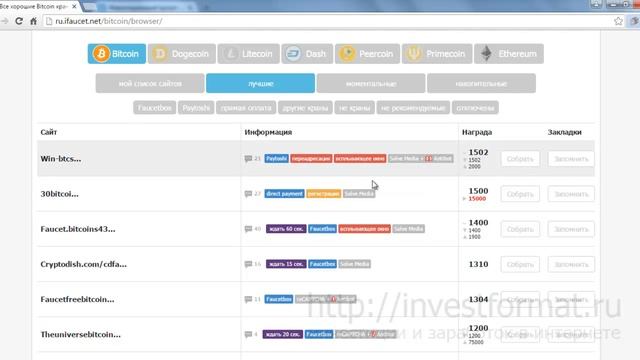Click Faucetbox tag in Faucetfreebitcoin row
The height and width of the screenshot is (360, 640).
point(279,299)
